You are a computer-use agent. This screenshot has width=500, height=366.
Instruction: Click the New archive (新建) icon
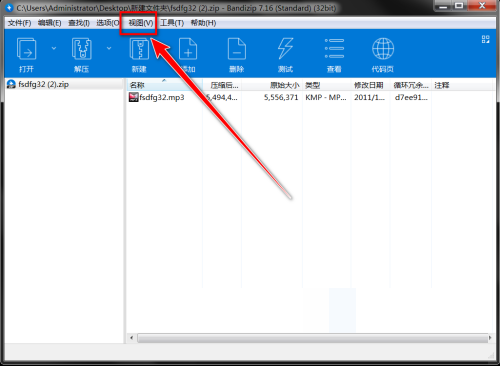click(x=139, y=49)
